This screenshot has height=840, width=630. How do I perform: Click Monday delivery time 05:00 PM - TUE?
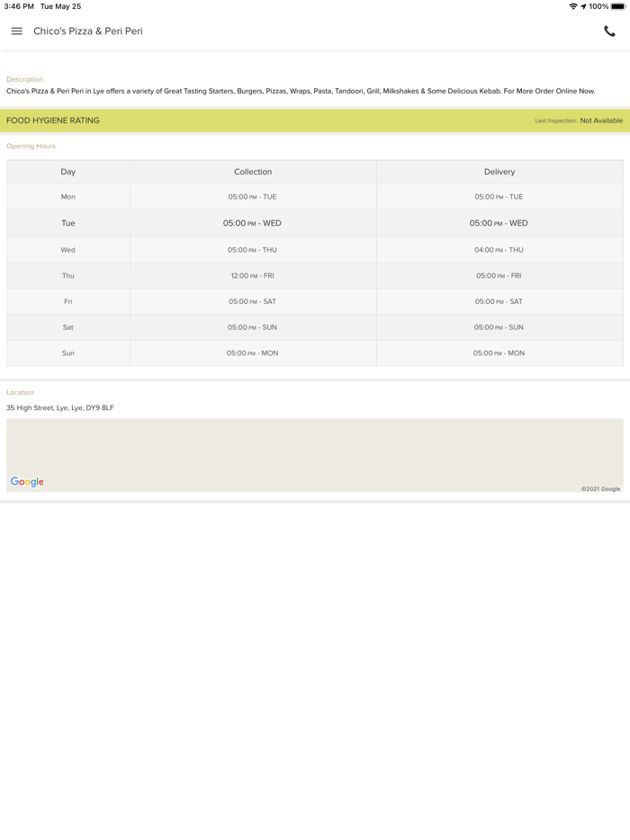click(x=499, y=197)
